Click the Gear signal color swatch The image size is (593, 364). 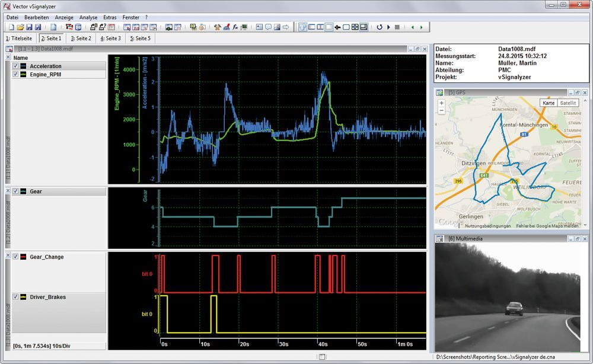(23, 192)
